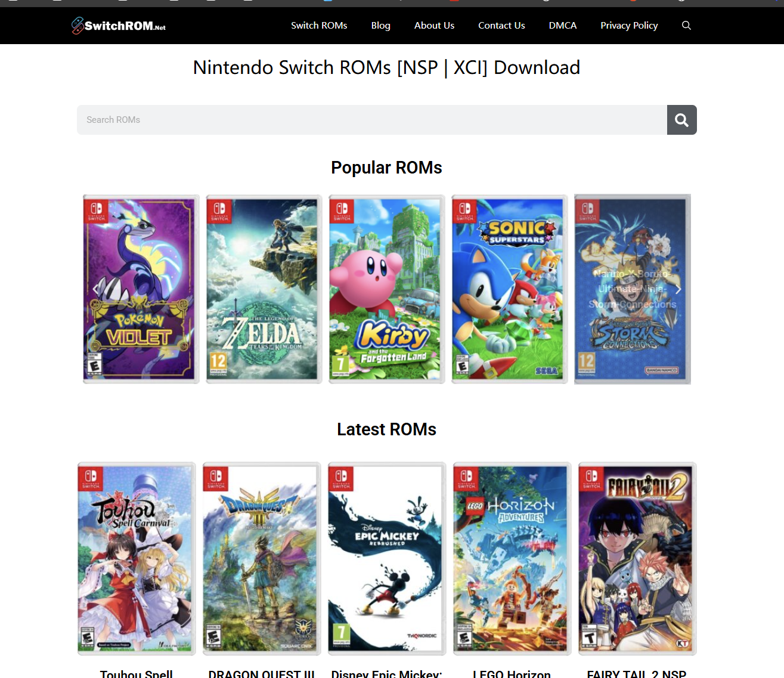The image size is (784, 678).
Task: Click the Disney Epic Mickey title link
Action: 387,674
